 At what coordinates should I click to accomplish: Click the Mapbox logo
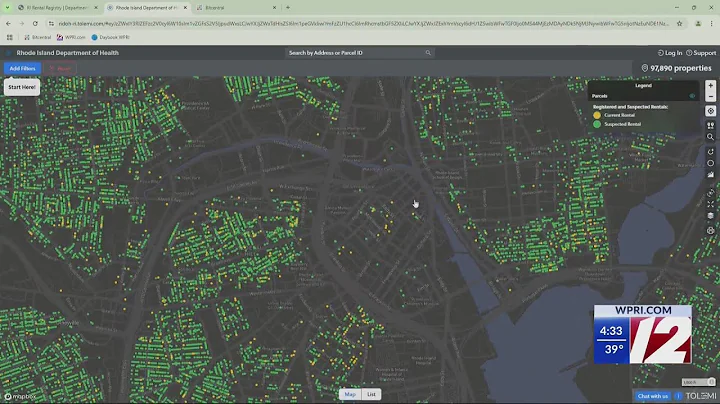(20, 396)
